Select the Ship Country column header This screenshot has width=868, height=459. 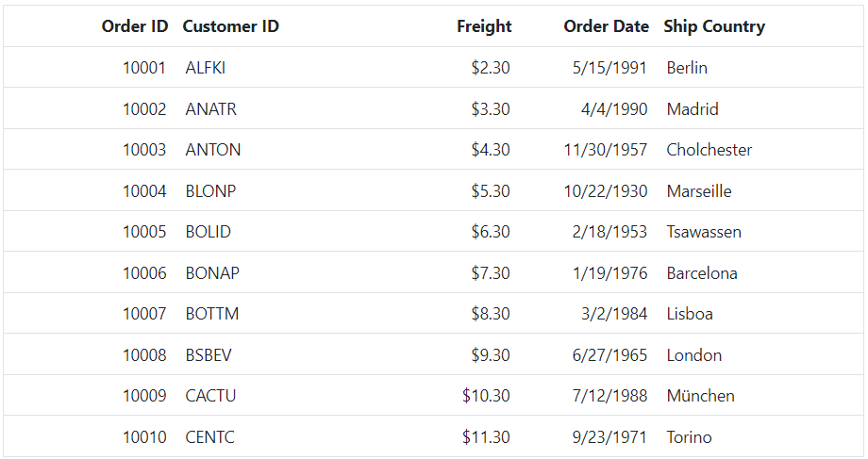[714, 26]
